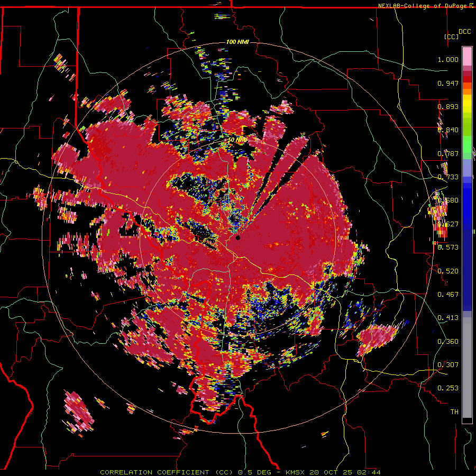Image resolution: width=476 pixels, height=476 pixels.
Task: Click the "02:44" timestamp in caption
Action: click(369, 472)
